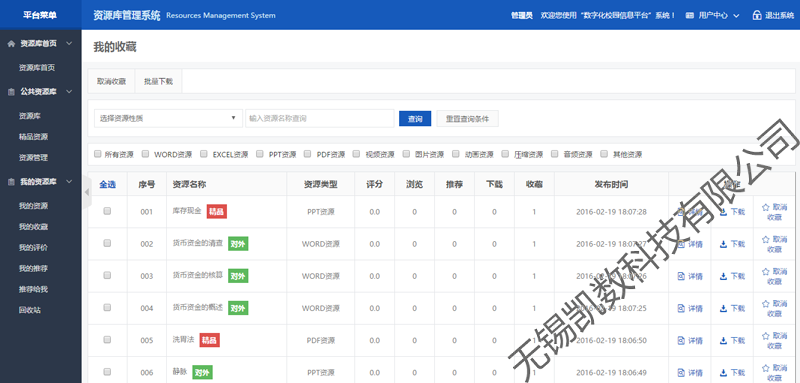The width and height of the screenshot is (800, 383).
Task: Click the home icon beside 资源库首页
Action: tap(11, 44)
